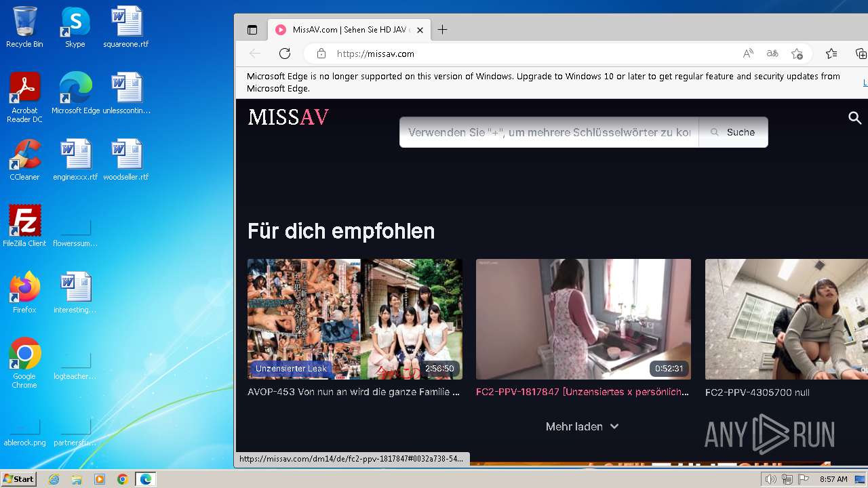The height and width of the screenshot is (488, 868).
Task: Select the flowerssum... desktop file
Action: point(75,234)
